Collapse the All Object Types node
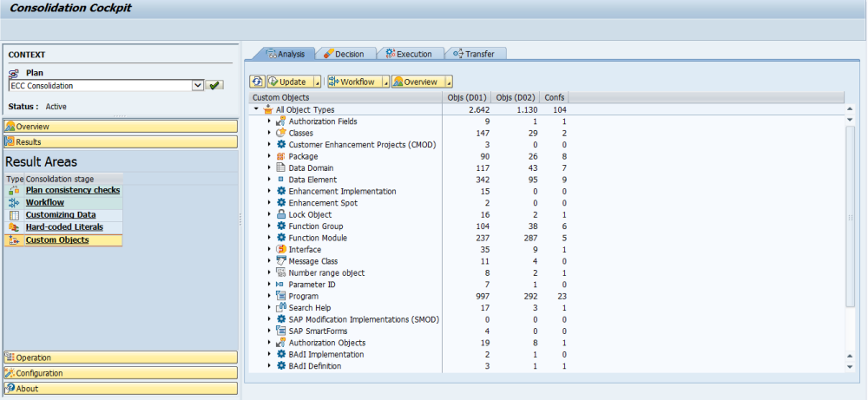The height and width of the screenshot is (400, 868). tap(256, 109)
